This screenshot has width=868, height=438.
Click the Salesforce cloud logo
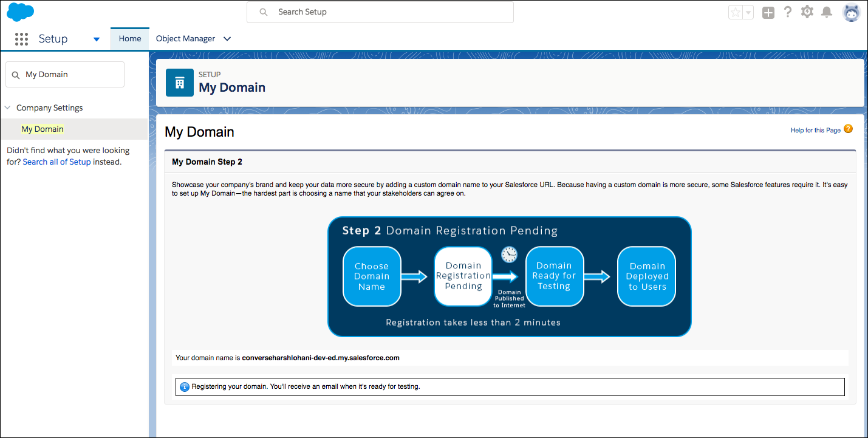(20, 12)
